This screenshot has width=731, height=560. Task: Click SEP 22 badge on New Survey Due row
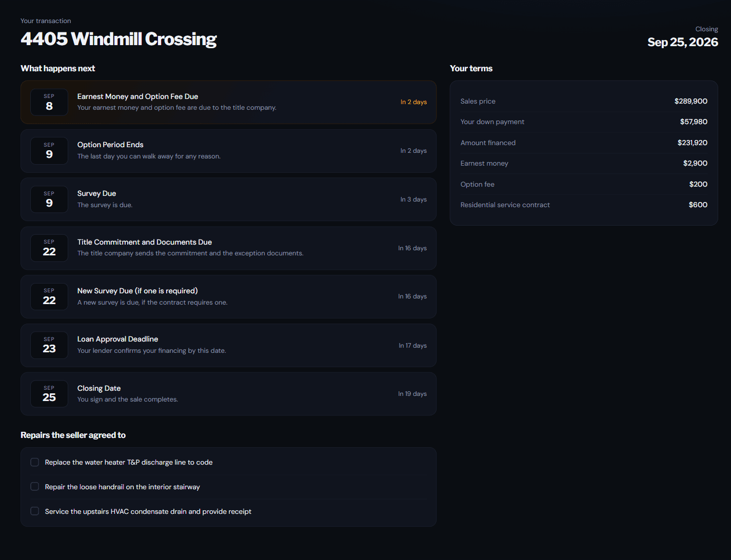click(x=49, y=296)
